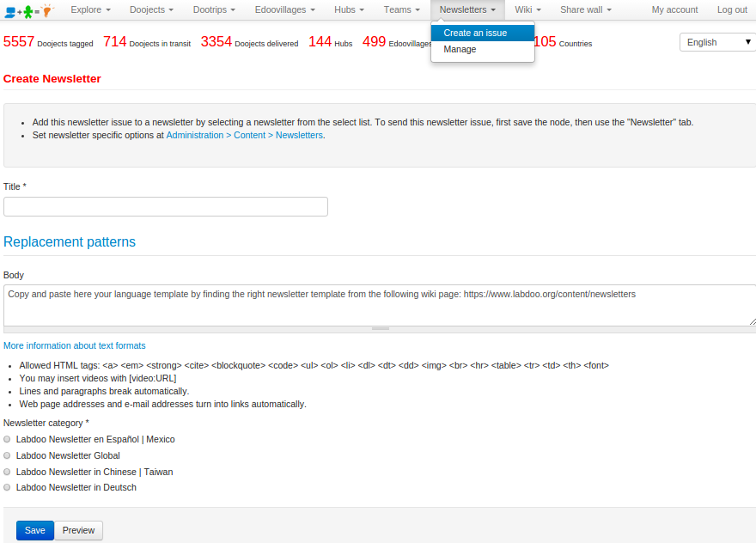Click the 3354 Doojects delivered counter
This screenshot has width=756, height=543.
tap(250, 42)
